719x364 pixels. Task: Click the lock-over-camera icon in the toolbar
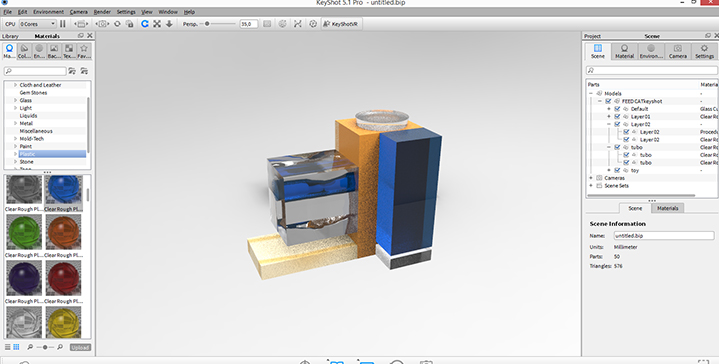[x=130, y=24]
